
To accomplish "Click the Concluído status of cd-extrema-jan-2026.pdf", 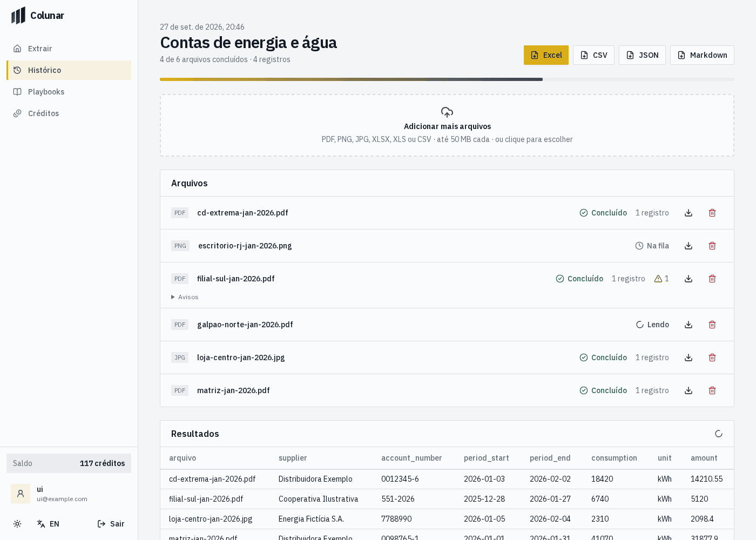I will pyautogui.click(x=603, y=213).
